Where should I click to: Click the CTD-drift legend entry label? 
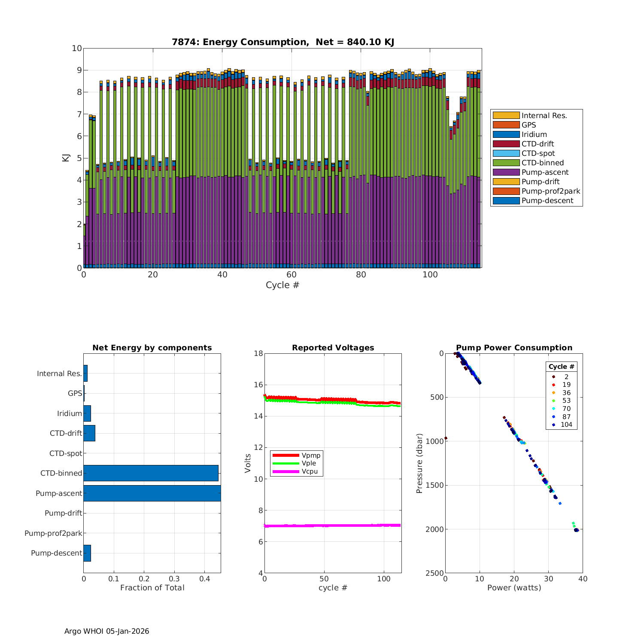point(538,144)
